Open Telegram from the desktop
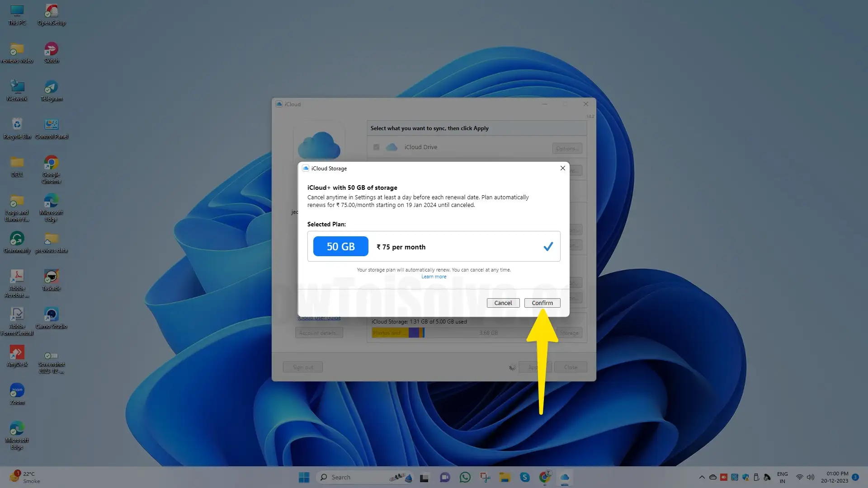 (51, 87)
